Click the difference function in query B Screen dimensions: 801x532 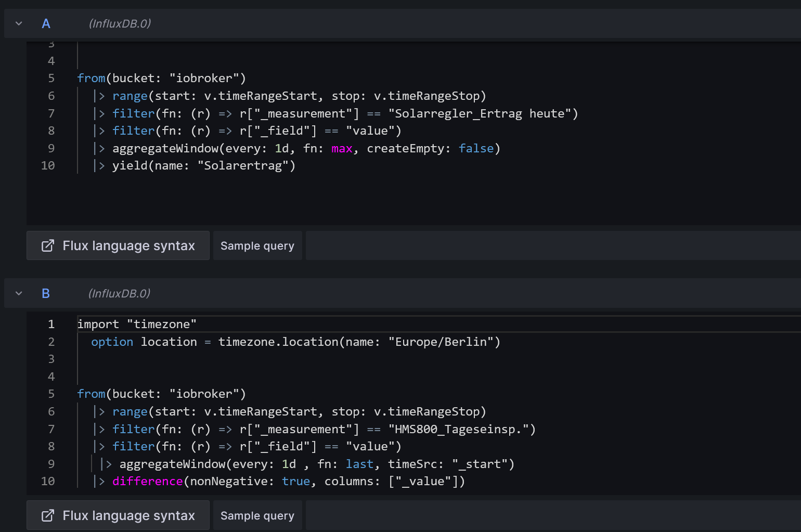pyautogui.click(x=148, y=481)
